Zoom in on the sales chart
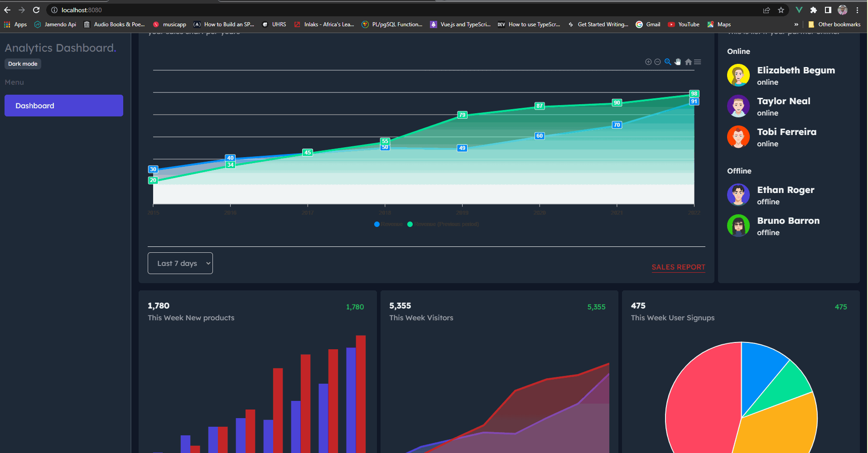The width and height of the screenshot is (868, 453). pyautogui.click(x=648, y=62)
